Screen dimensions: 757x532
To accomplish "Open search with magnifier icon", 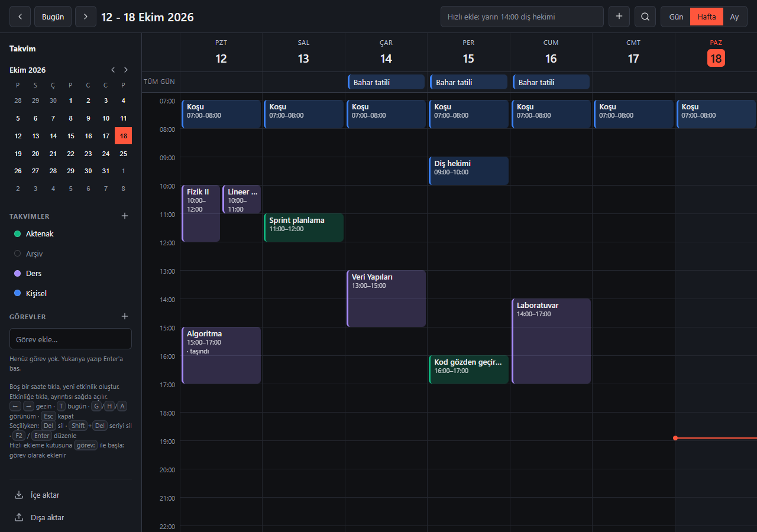I will [645, 17].
